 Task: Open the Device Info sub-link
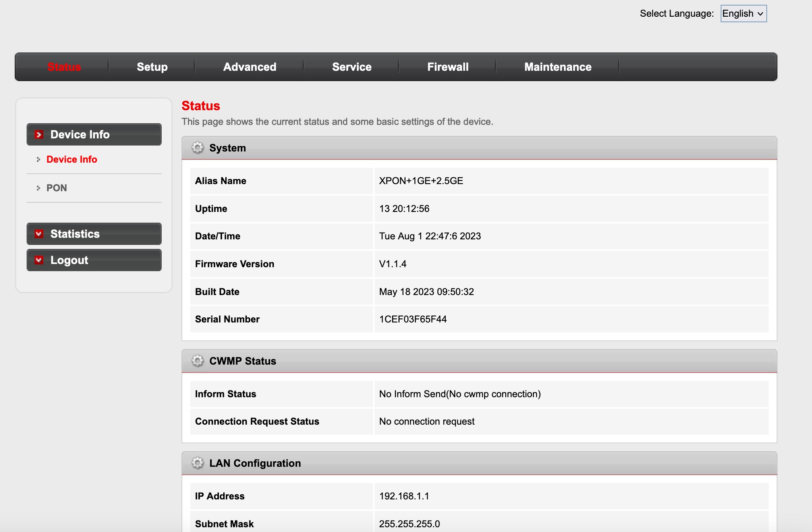pyautogui.click(x=72, y=159)
